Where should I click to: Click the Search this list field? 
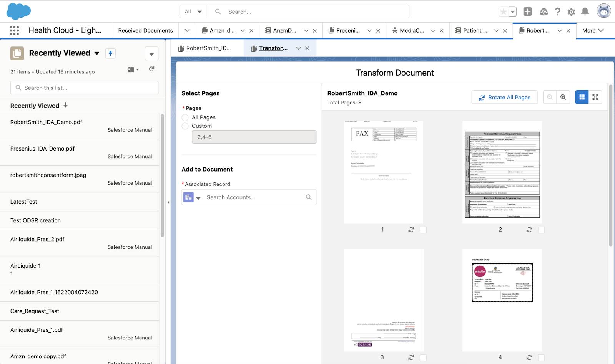(x=84, y=88)
